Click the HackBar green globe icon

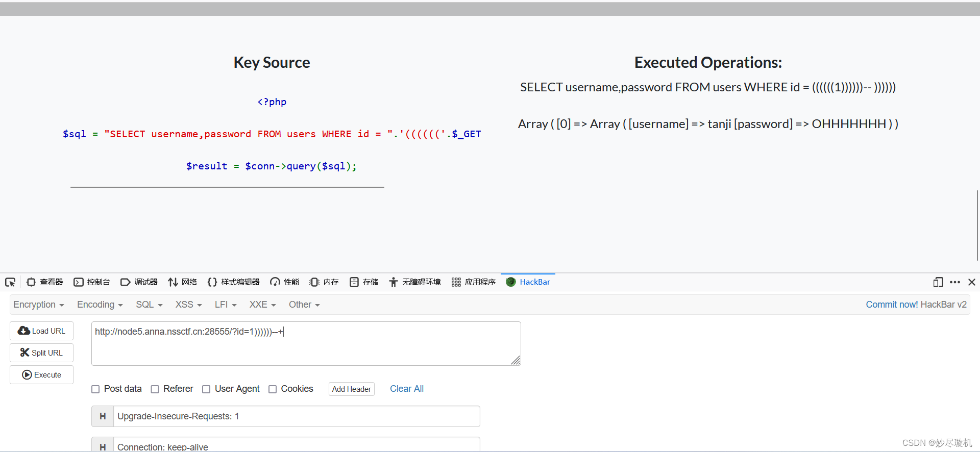pyautogui.click(x=511, y=282)
